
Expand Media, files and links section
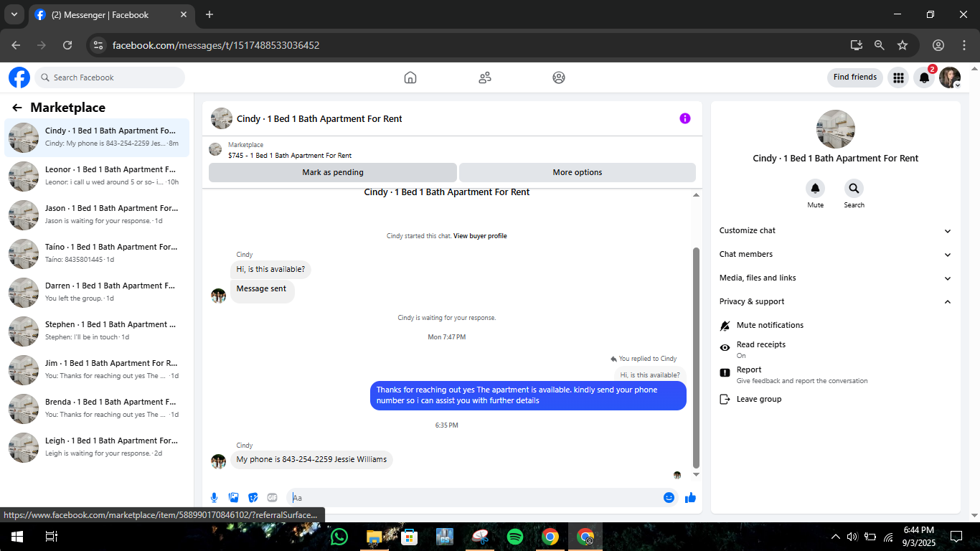tap(836, 278)
